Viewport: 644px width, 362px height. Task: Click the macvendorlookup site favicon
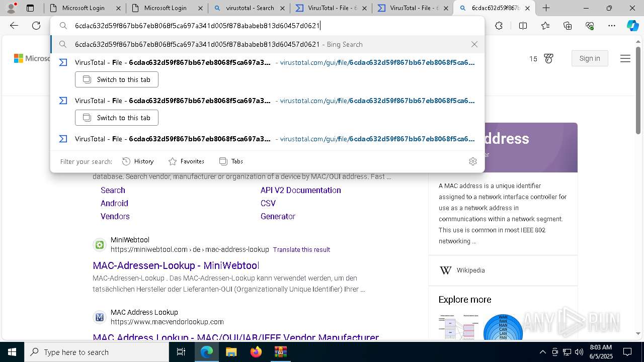(x=100, y=317)
